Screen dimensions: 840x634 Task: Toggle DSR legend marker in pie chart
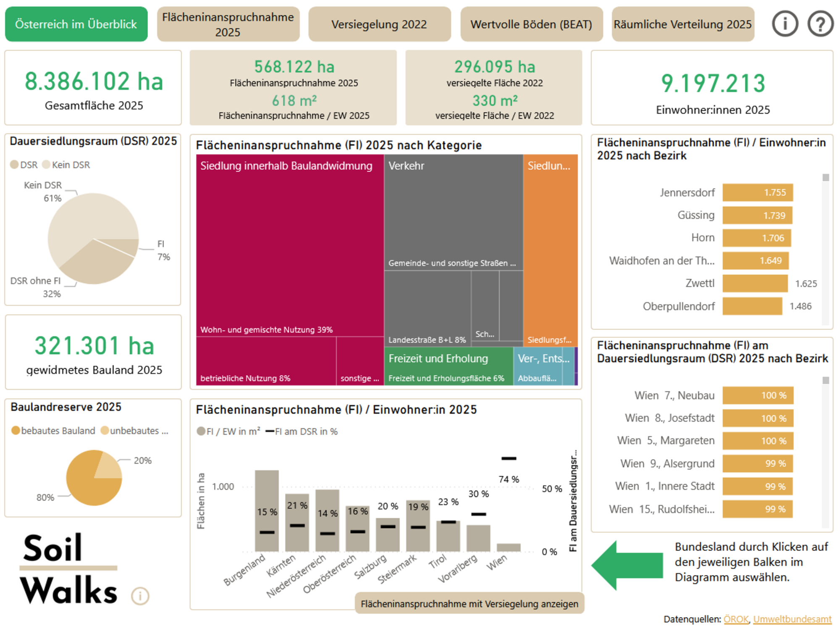14,165
